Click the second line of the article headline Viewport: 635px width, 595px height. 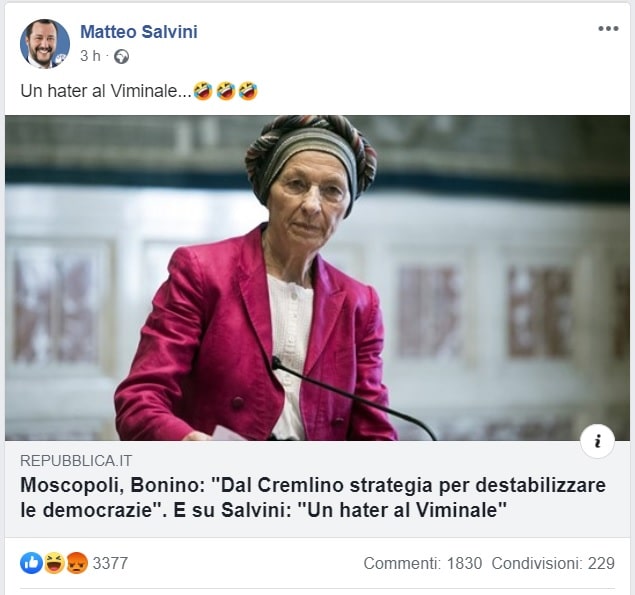[264, 510]
